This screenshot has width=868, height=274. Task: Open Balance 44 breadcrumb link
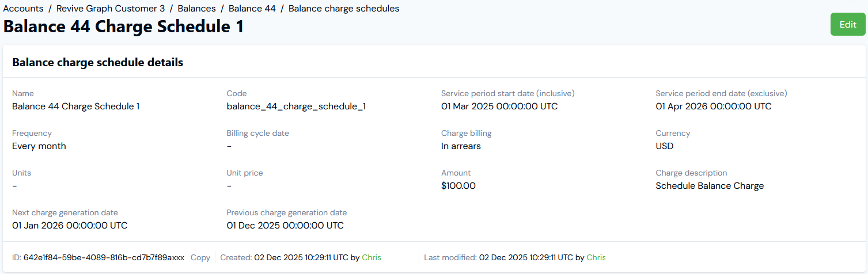point(252,9)
